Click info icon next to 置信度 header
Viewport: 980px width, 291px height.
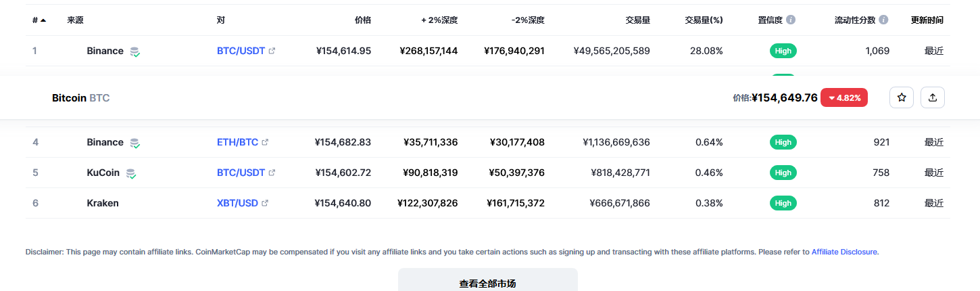click(x=791, y=20)
